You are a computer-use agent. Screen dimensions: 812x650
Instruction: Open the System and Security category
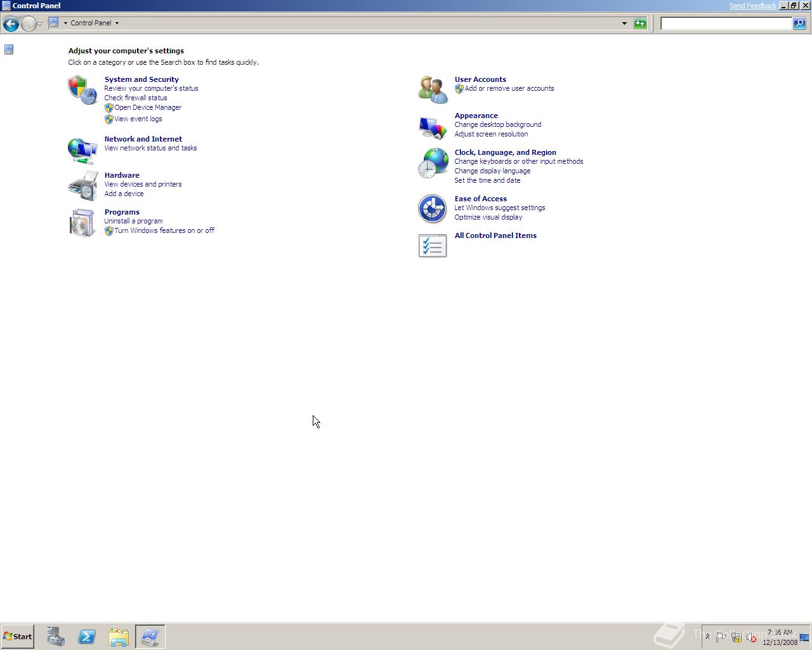[x=141, y=79]
